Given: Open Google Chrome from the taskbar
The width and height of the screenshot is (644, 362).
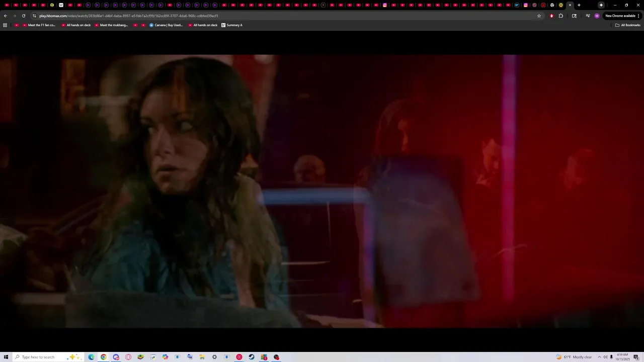Looking at the screenshot, I should (104, 357).
